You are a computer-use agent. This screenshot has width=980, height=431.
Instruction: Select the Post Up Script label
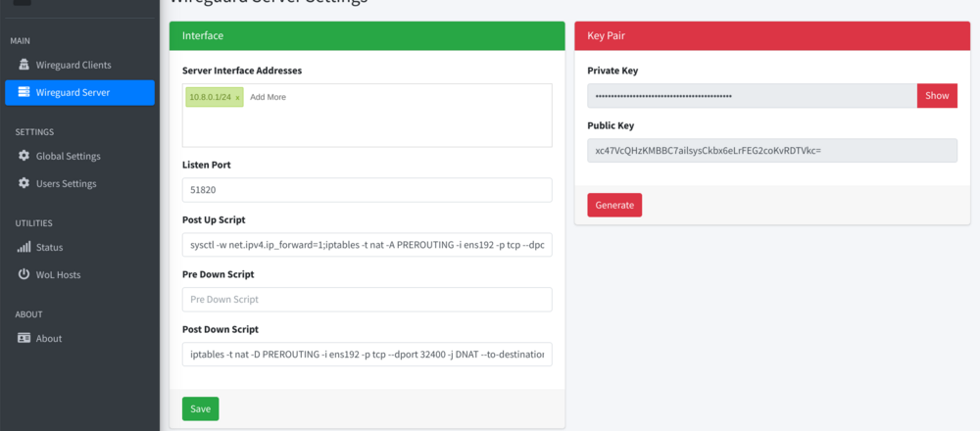[214, 219]
